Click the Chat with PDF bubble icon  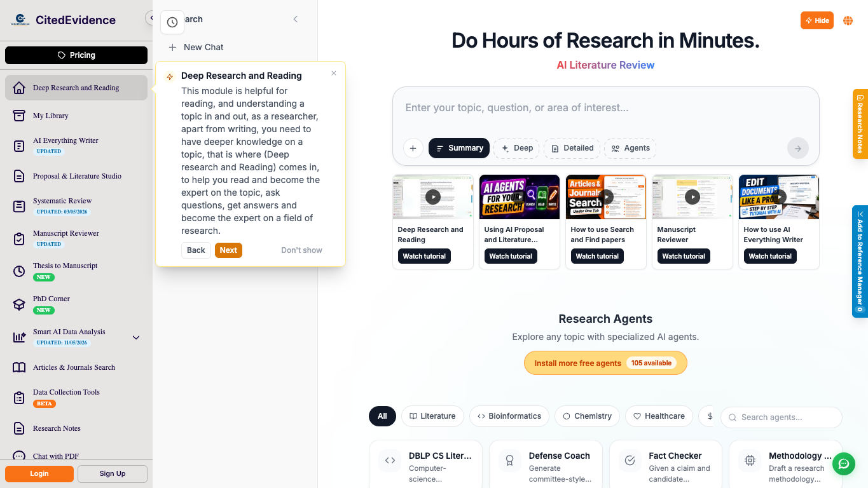coord(19,456)
